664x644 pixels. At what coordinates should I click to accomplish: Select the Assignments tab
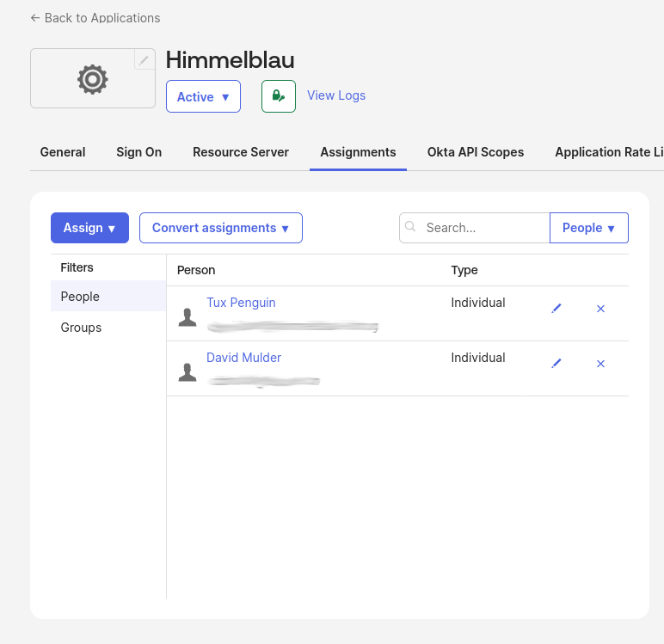pos(359,152)
